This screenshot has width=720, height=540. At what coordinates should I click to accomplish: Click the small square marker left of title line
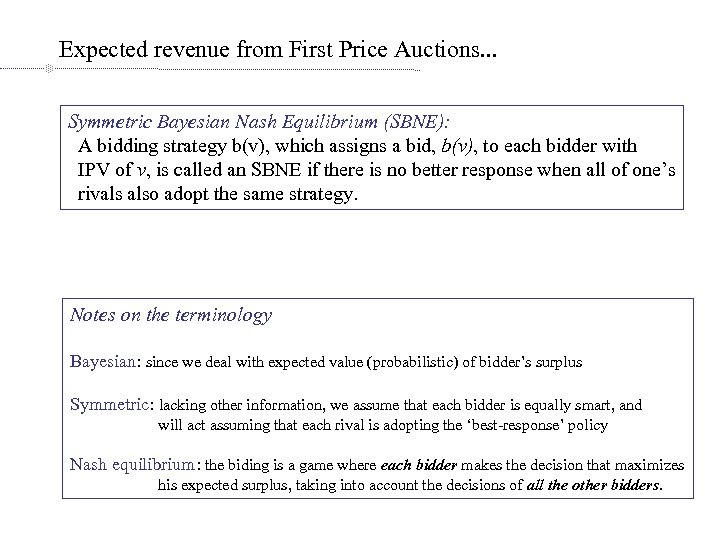(48, 70)
